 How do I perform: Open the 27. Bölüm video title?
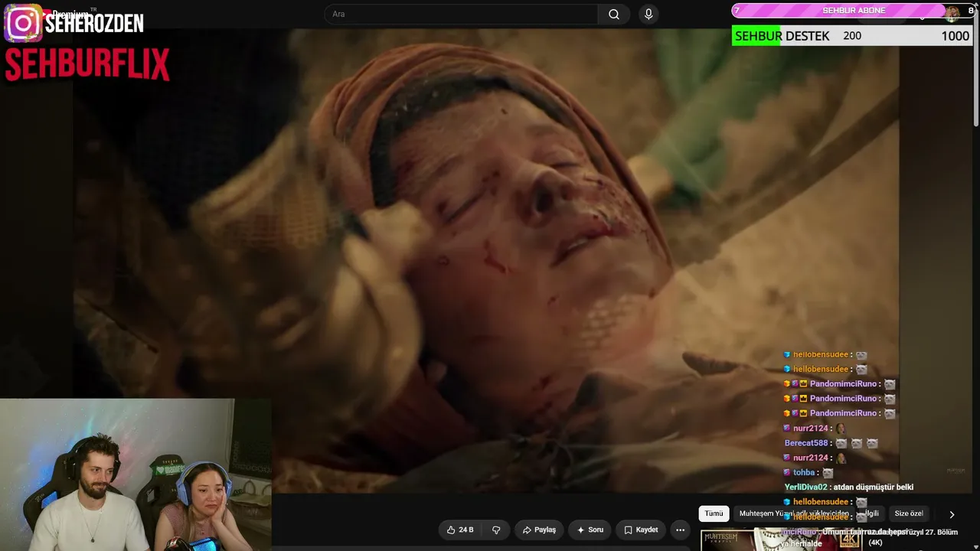(x=913, y=537)
